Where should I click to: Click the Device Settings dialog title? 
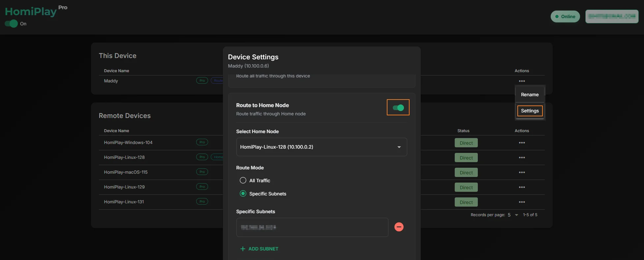253,57
